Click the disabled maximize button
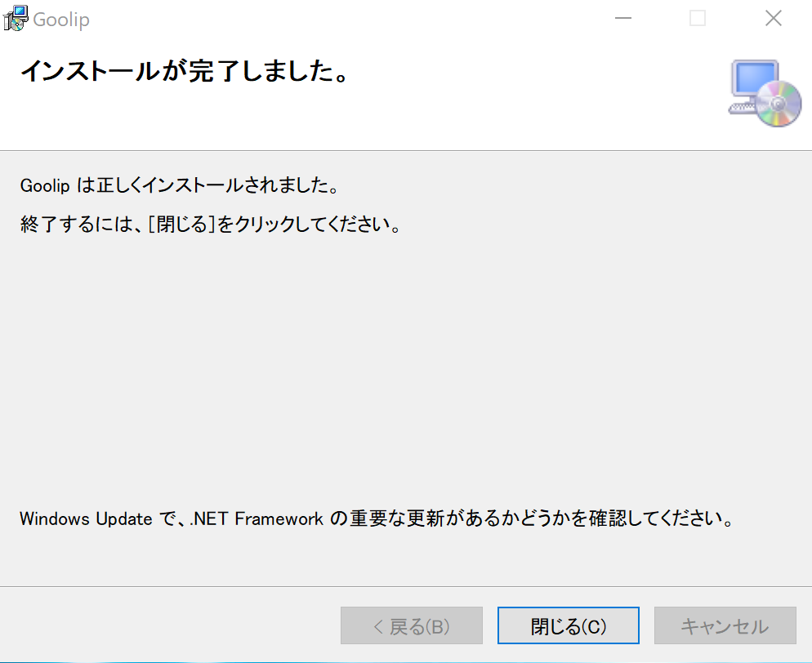The image size is (812, 663). (x=698, y=19)
